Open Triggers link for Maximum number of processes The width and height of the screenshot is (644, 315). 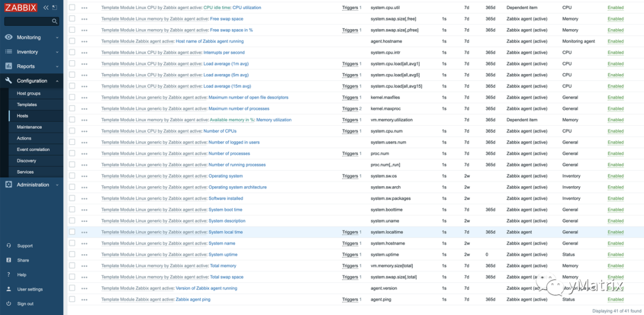pyautogui.click(x=350, y=109)
